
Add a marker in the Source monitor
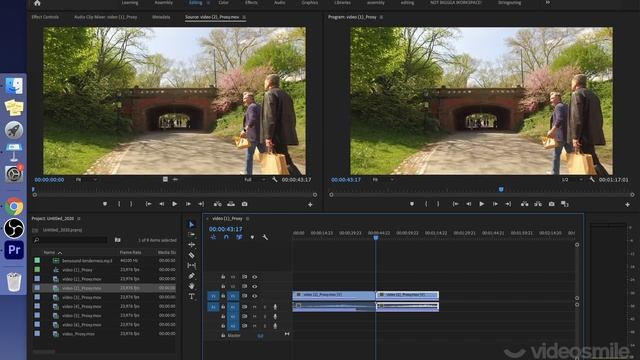click(x=105, y=204)
